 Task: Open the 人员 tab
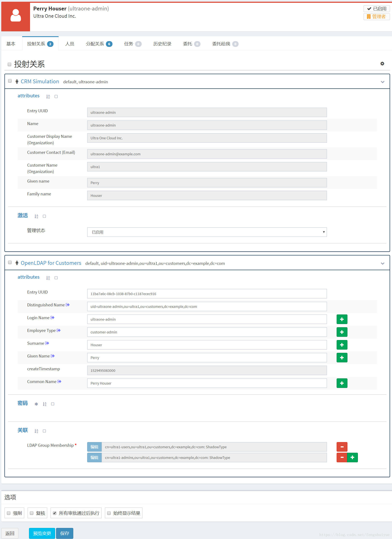pyautogui.click(x=70, y=44)
